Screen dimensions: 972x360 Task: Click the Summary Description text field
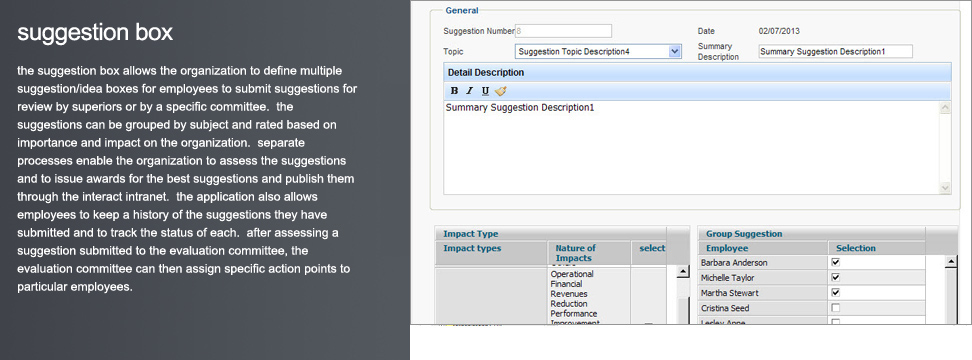[x=836, y=51]
